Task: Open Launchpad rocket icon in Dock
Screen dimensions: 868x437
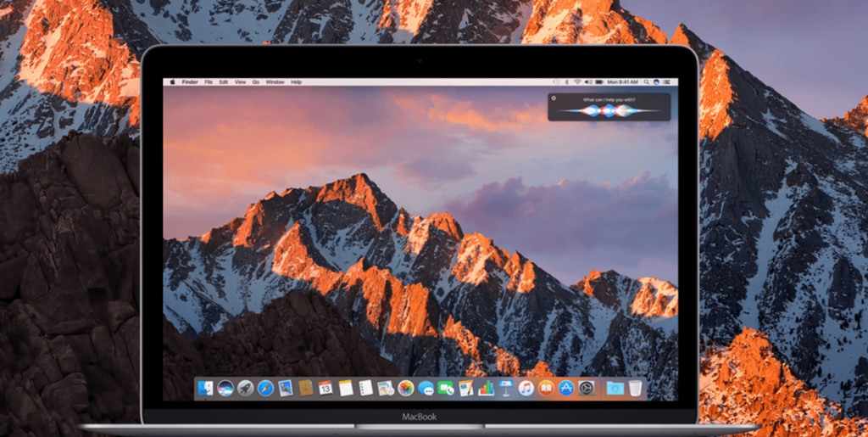Action: [x=246, y=389]
